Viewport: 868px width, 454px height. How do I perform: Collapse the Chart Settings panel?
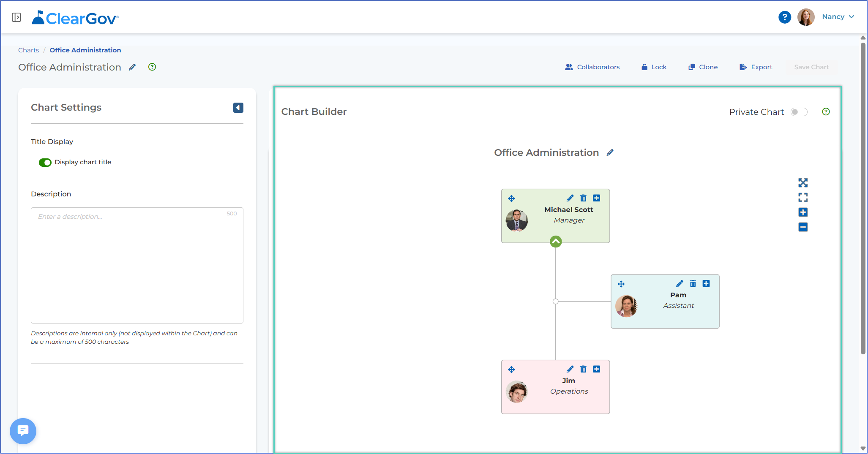(x=238, y=108)
